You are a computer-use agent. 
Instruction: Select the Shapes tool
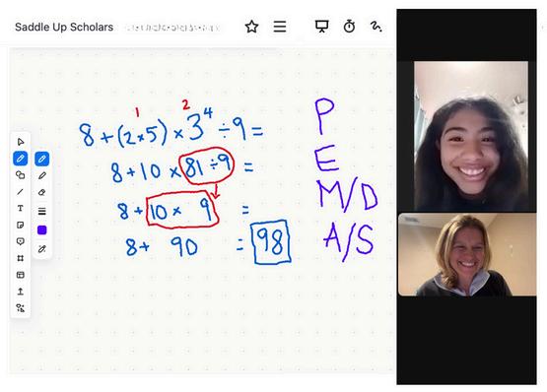[21, 174]
